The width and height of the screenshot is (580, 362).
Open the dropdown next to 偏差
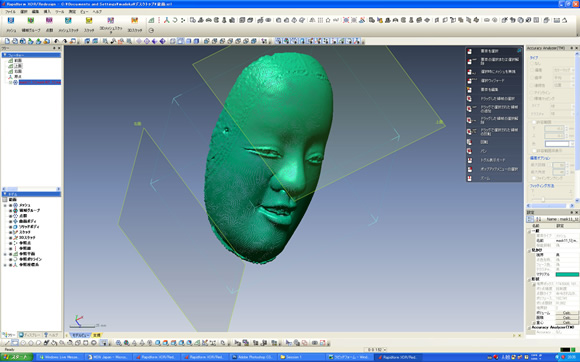point(572,70)
